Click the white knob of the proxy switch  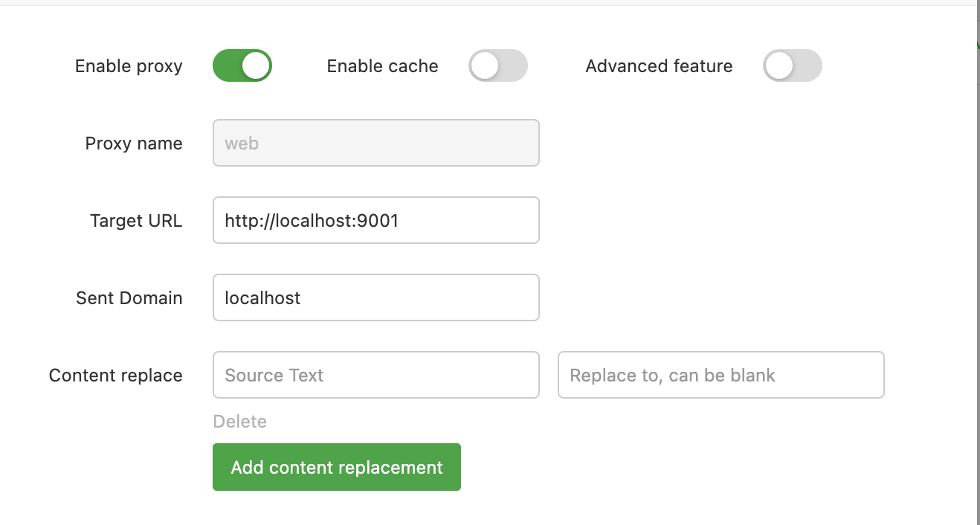pos(257,65)
